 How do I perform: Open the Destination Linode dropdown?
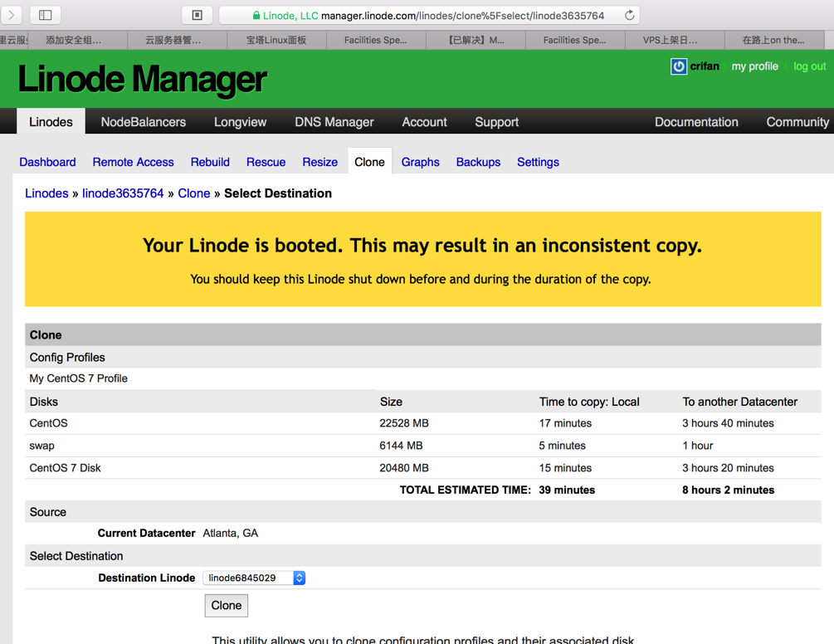click(x=254, y=578)
